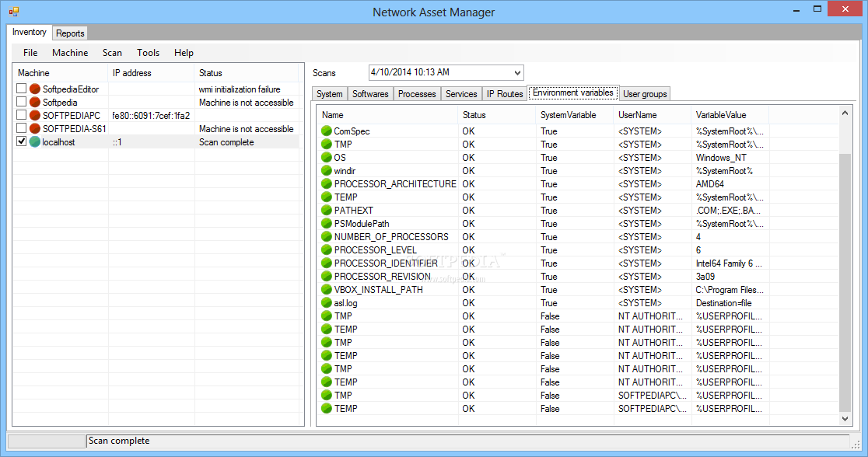The width and height of the screenshot is (868, 457).
Task: Click the red status icon beside Softpedia machine
Action: tap(35, 102)
